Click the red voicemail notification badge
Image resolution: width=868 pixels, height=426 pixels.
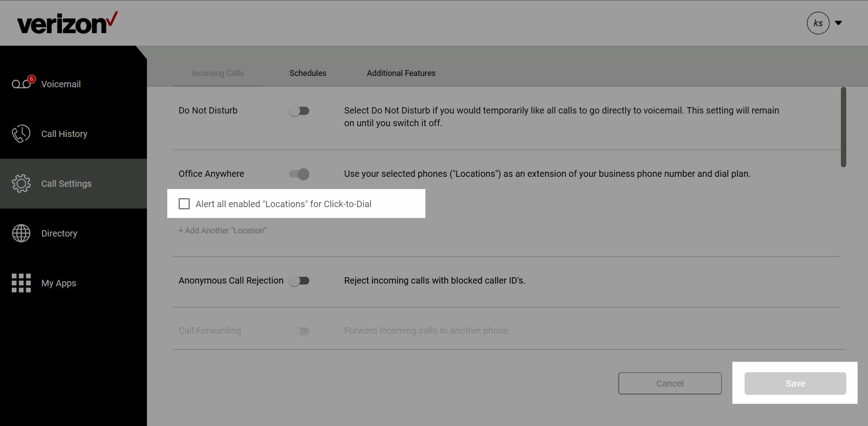pos(31,79)
